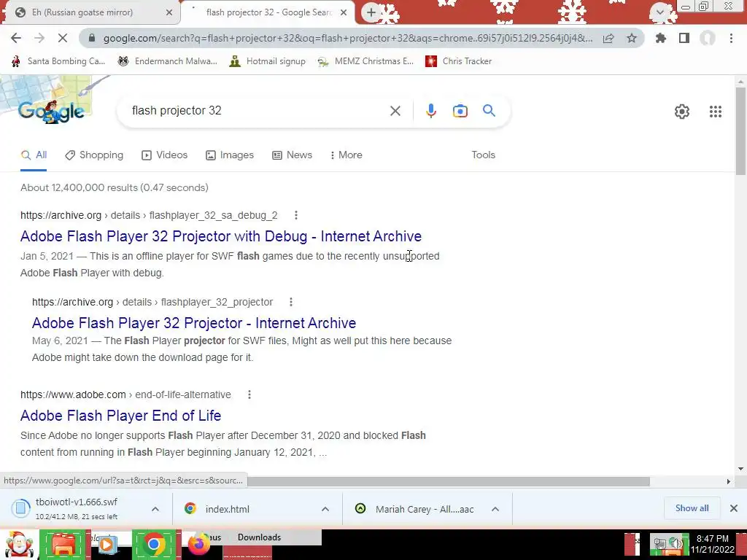Click the address bar URL
This screenshot has height=560, width=747.
tap(348, 38)
